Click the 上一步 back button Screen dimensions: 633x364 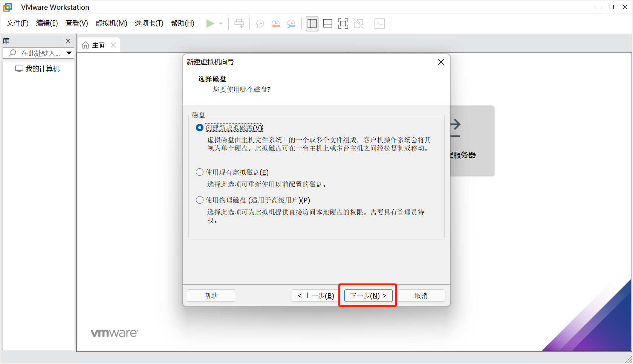[316, 296]
